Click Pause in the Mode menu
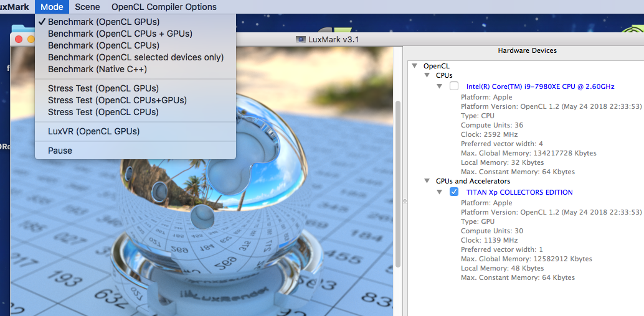Image resolution: width=644 pixels, height=316 pixels. [136, 151]
